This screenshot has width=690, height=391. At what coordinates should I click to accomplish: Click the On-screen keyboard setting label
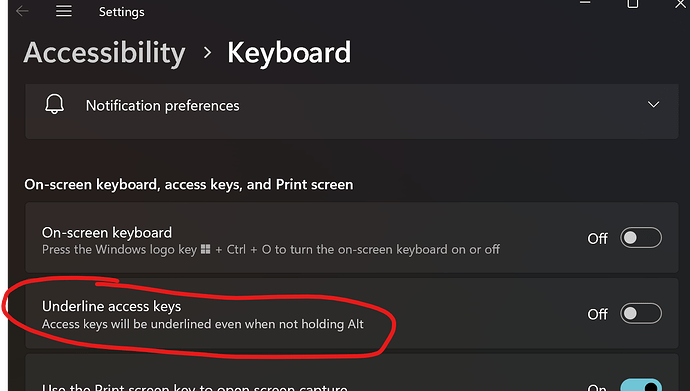click(107, 232)
